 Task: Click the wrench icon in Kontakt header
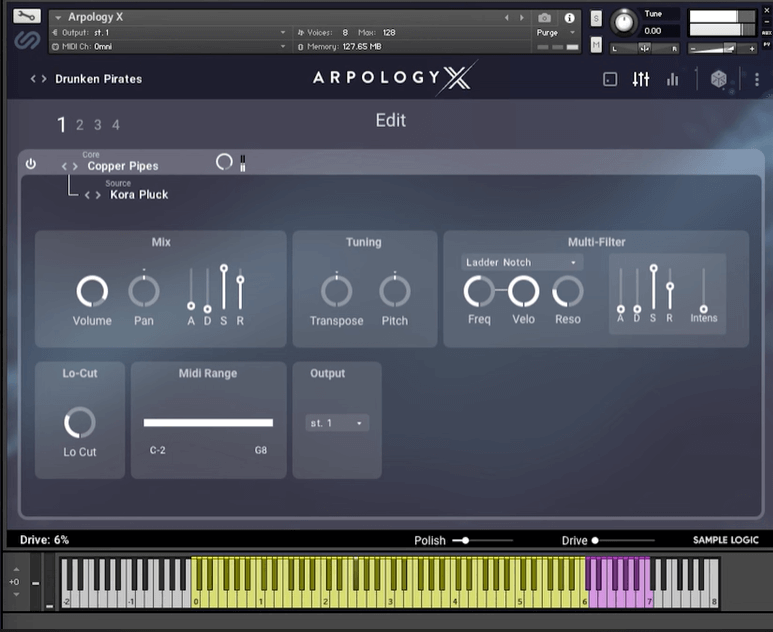(x=27, y=17)
